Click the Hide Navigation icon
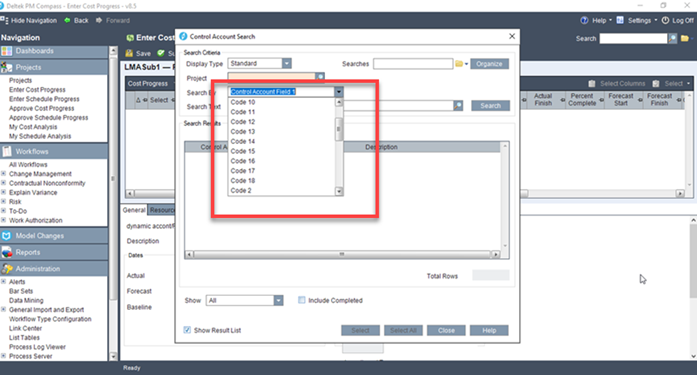The image size is (697, 375). [x=4, y=20]
